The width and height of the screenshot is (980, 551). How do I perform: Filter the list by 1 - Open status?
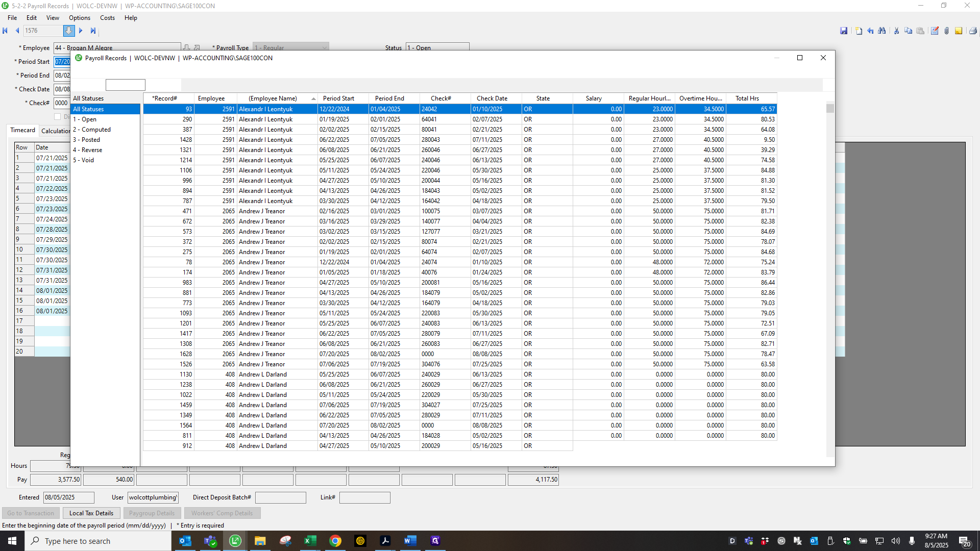coord(105,119)
